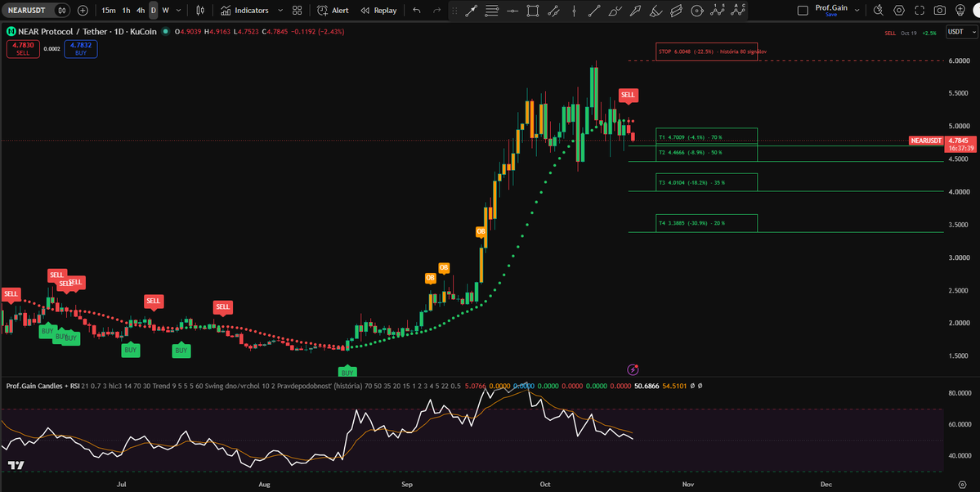Expand the indicators favorites dropdown arrow
980x492 pixels.
point(280,11)
